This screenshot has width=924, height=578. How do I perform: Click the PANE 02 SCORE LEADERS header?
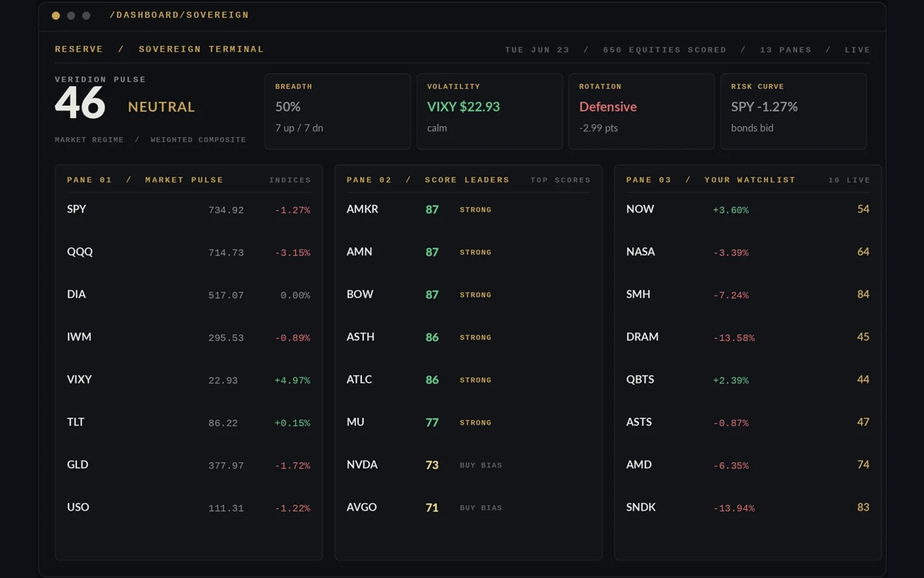pos(428,180)
